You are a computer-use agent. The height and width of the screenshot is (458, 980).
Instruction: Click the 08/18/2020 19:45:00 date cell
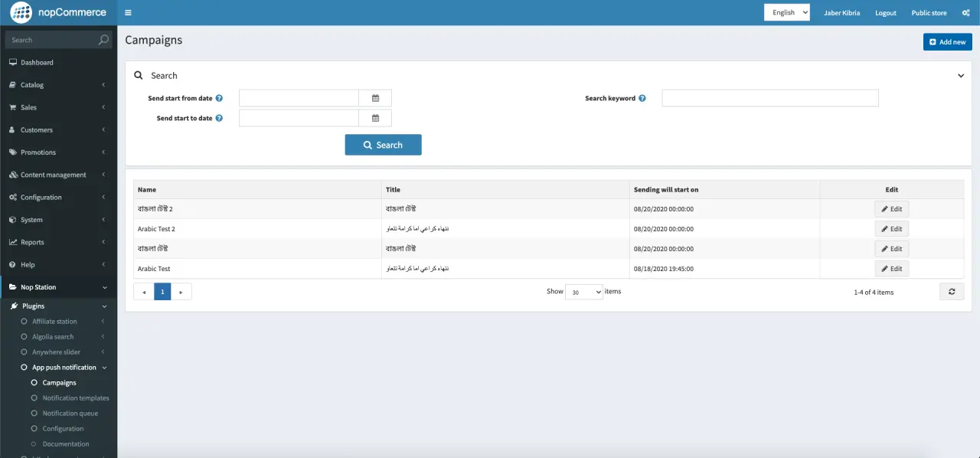(x=724, y=269)
